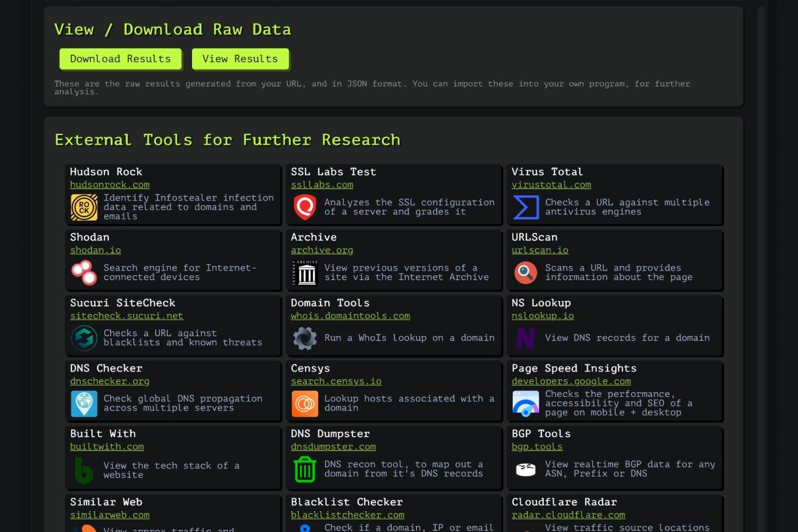
Task: Click the URLScan magnifier icon
Action: point(526,272)
